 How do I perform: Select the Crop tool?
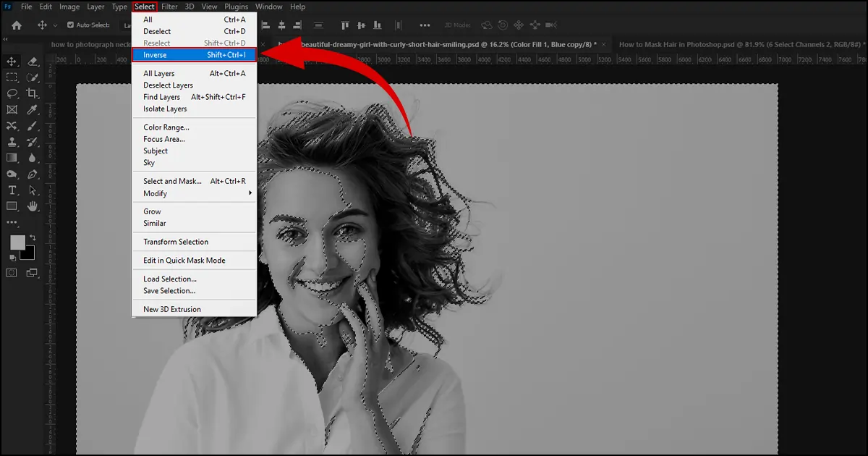[33, 93]
